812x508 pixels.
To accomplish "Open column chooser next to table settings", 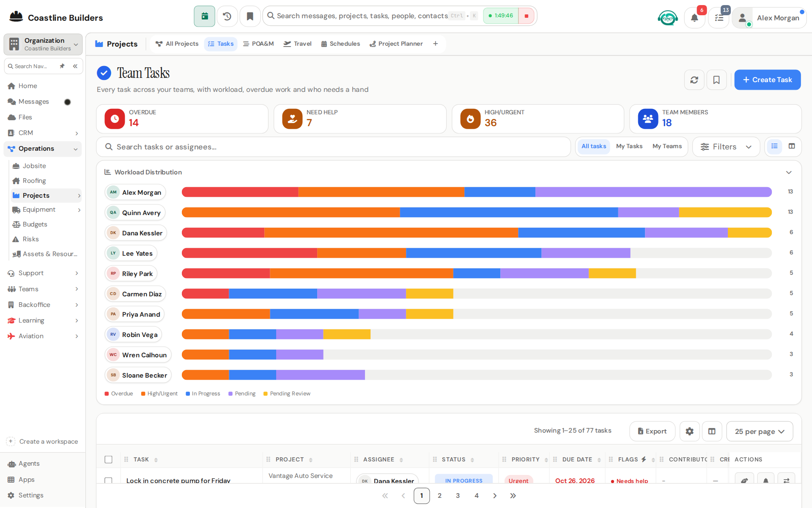I will 712,431.
